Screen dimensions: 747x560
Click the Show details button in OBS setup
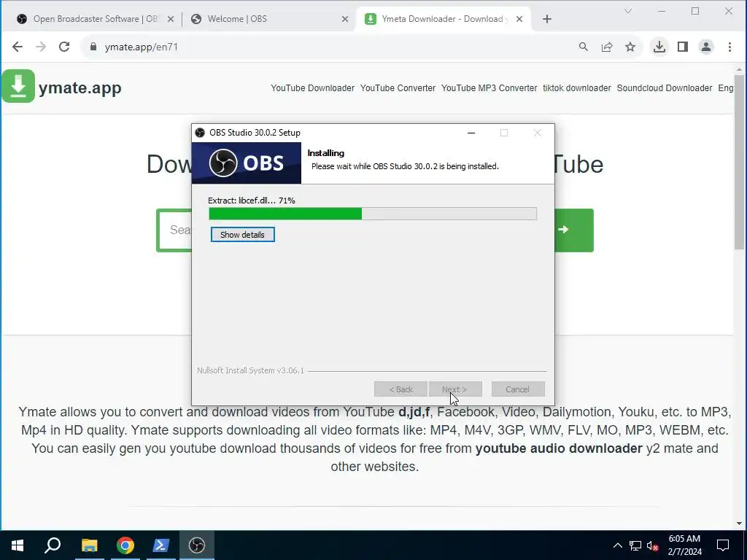coord(242,234)
